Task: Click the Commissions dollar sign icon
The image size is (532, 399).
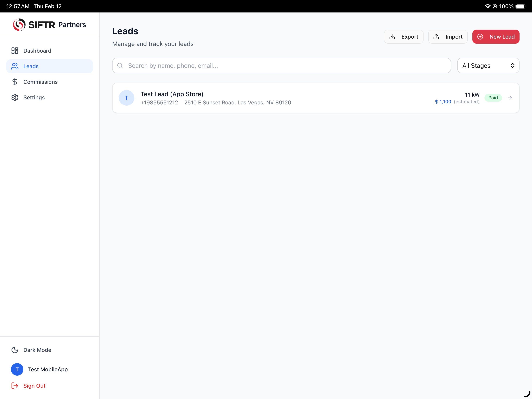Action: 15,82
